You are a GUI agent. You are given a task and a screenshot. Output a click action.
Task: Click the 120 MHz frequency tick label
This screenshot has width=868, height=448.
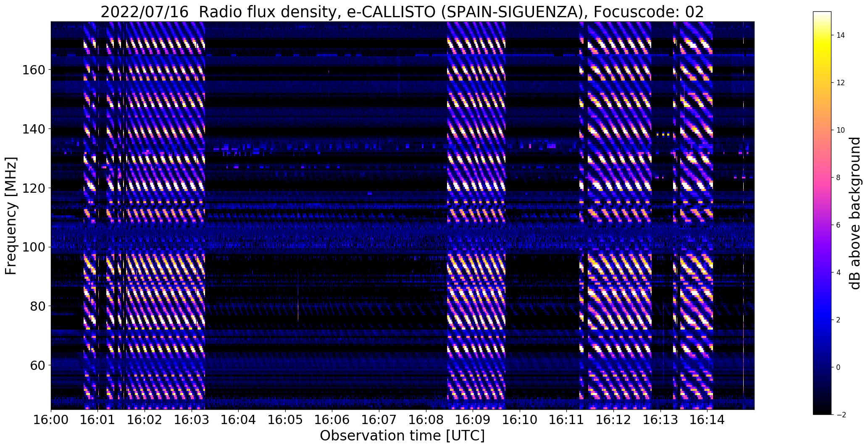33,188
